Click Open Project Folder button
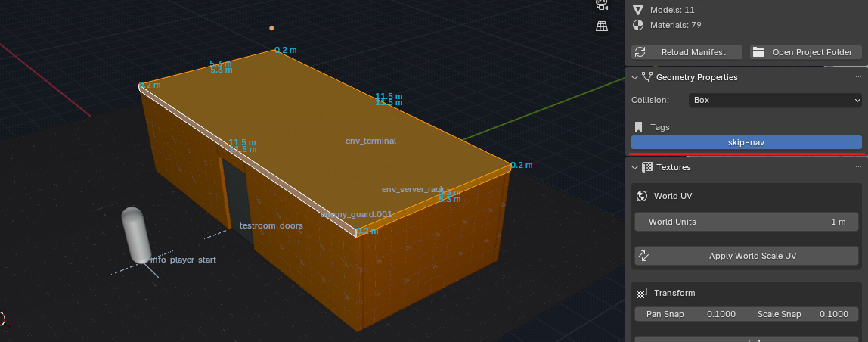This screenshot has height=342, width=868. coord(805,52)
